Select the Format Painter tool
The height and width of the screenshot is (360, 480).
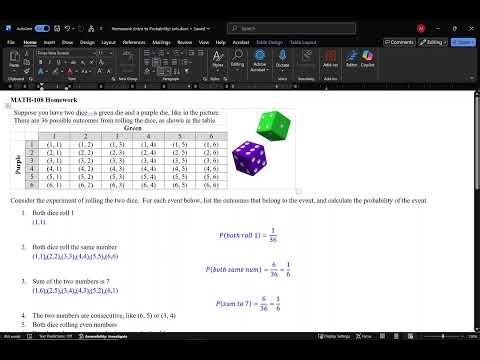(x=27, y=71)
